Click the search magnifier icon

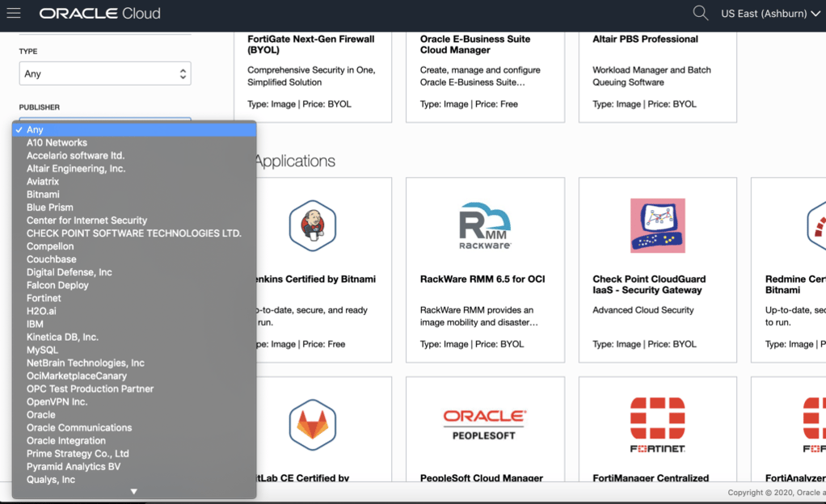700,13
